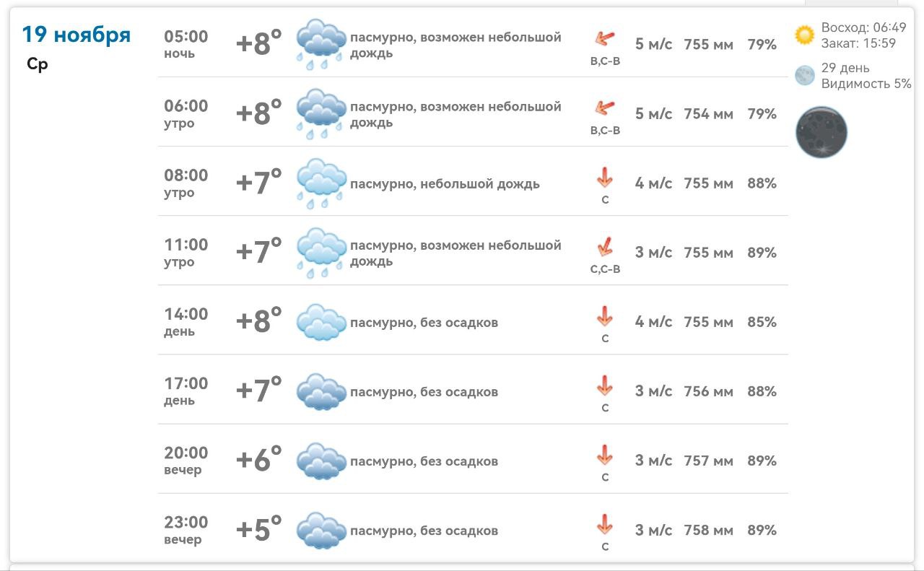Image resolution: width=924 pixels, height=571 pixels.
Task: Click the 758 мм pressure value
Action: tap(708, 530)
